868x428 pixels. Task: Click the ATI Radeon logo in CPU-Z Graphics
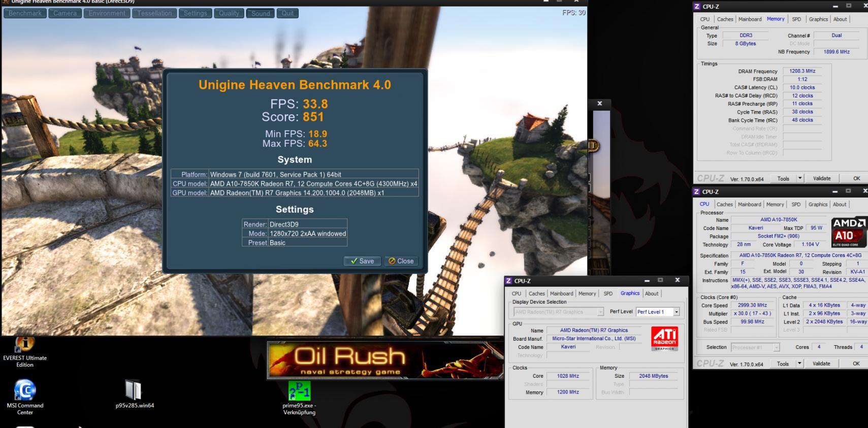pyautogui.click(x=664, y=339)
